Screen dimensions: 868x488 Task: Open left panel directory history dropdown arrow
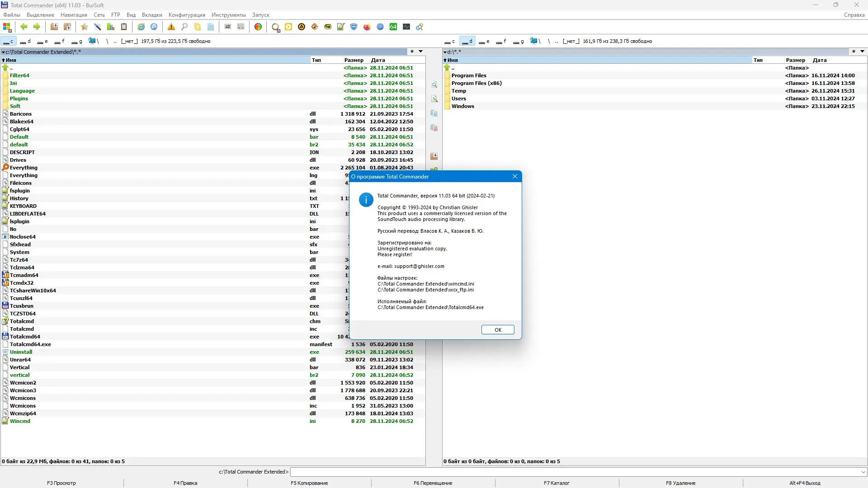420,52
